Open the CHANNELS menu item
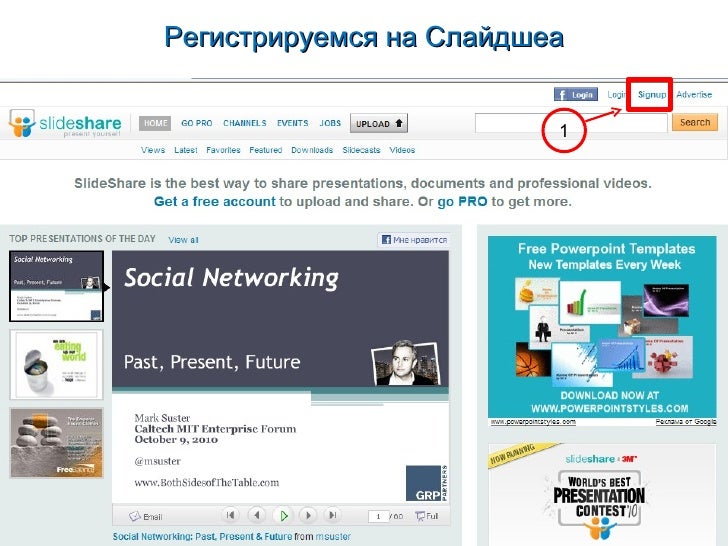Viewport: 728px width, 546px height. pos(245,124)
